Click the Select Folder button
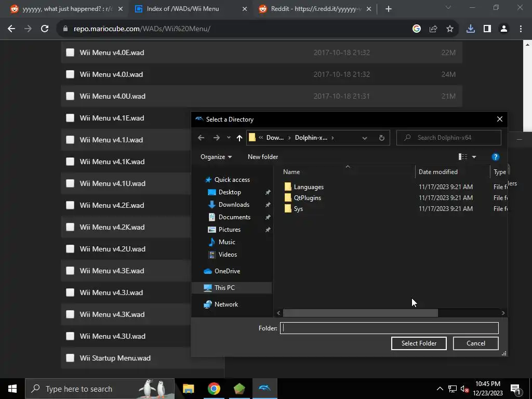532x399 pixels. pos(419,343)
